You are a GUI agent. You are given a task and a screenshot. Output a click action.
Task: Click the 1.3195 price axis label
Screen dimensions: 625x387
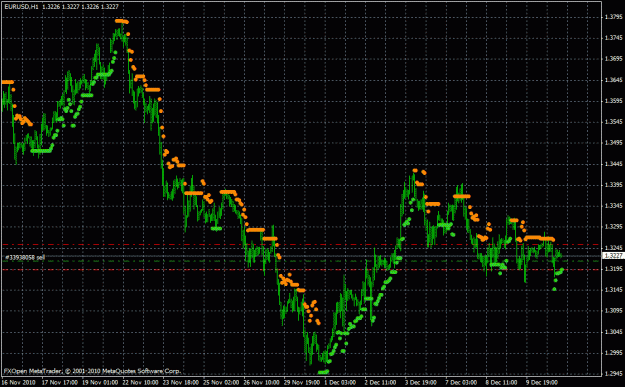click(x=613, y=269)
